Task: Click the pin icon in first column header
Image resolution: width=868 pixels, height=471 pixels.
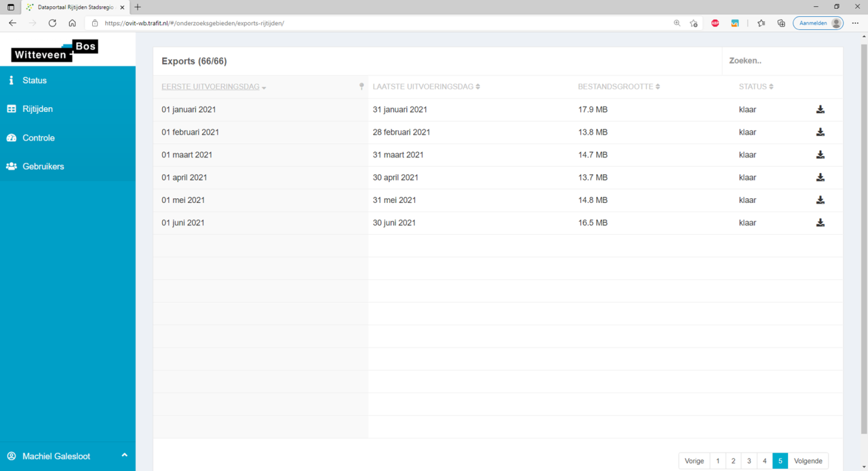Action: [361, 86]
